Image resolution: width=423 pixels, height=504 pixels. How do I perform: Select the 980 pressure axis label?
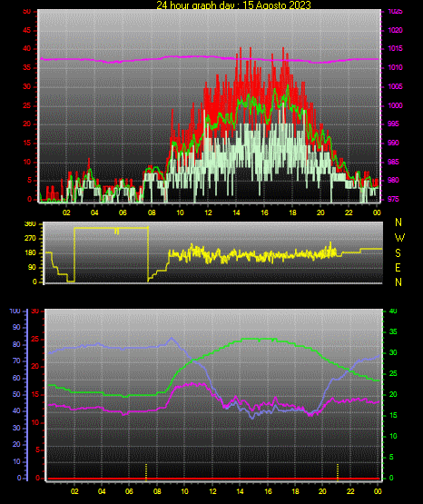click(x=393, y=180)
